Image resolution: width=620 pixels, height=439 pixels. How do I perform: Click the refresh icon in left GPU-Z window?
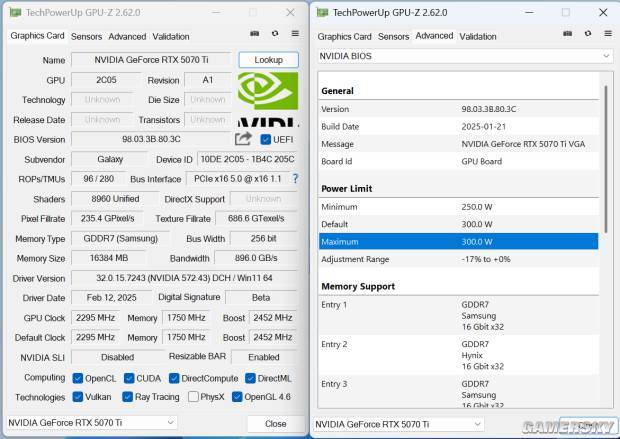click(275, 34)
